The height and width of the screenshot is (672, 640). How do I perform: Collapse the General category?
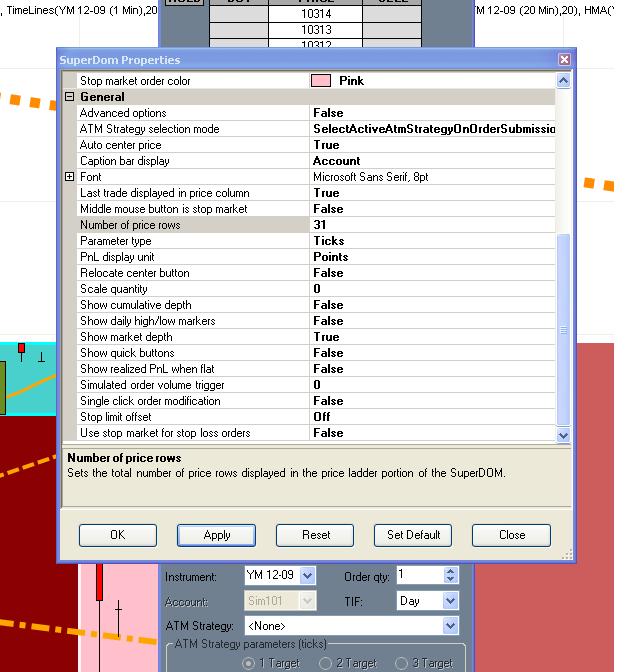point(69,97)
